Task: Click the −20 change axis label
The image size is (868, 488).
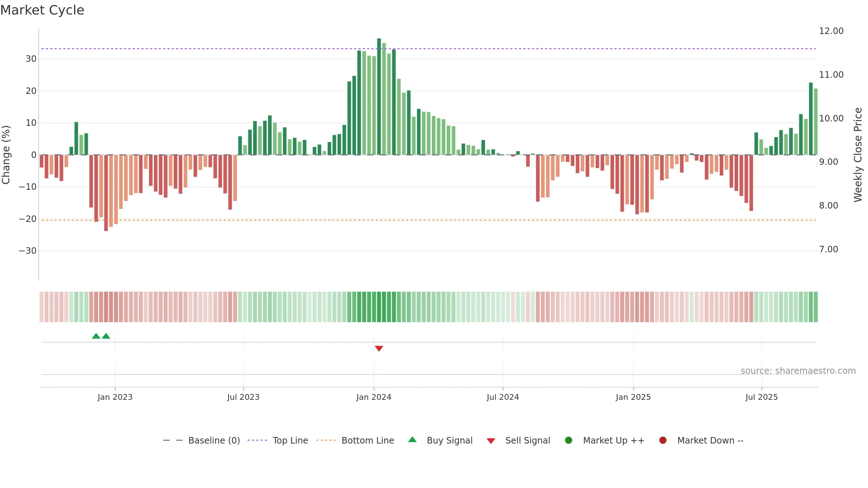Action: click(x=28, y=219)
